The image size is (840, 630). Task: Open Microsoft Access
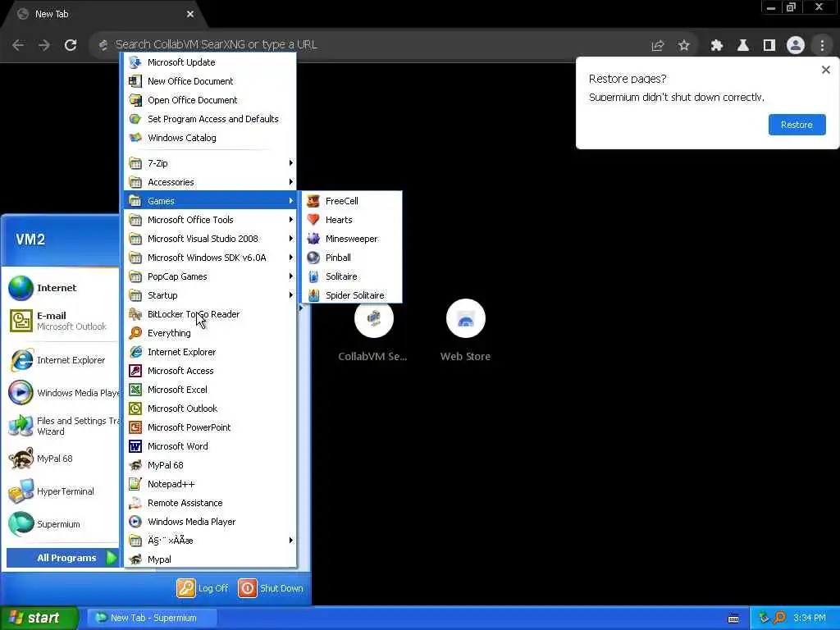pyautogui.click(x=210, y=371)
